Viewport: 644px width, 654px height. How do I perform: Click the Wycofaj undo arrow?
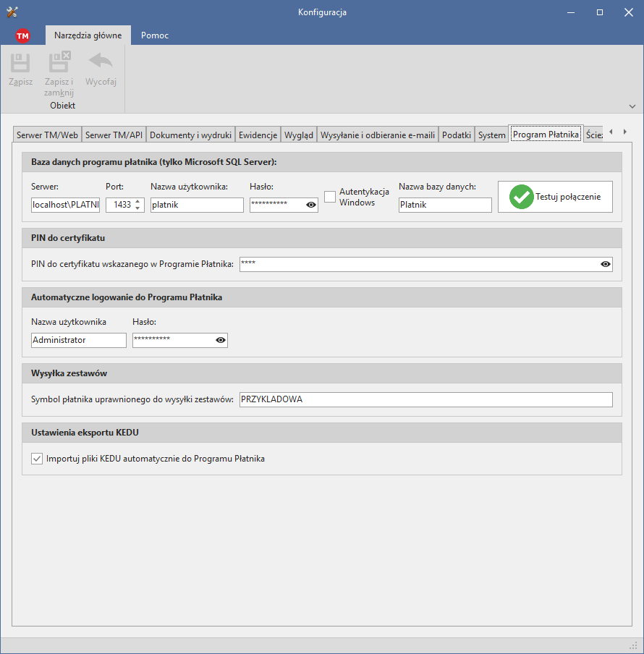[101, 61]
